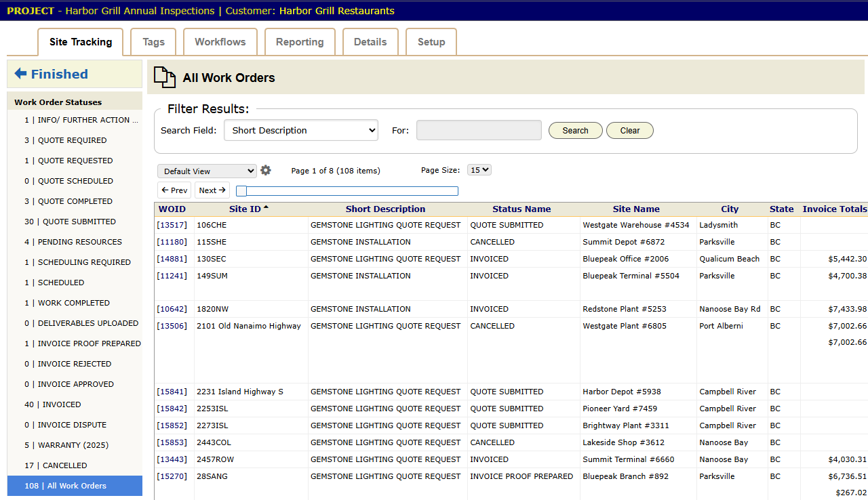This screenshot has width=868, height=500.
Task: Click the Prev page button
Action: [174, 190]
